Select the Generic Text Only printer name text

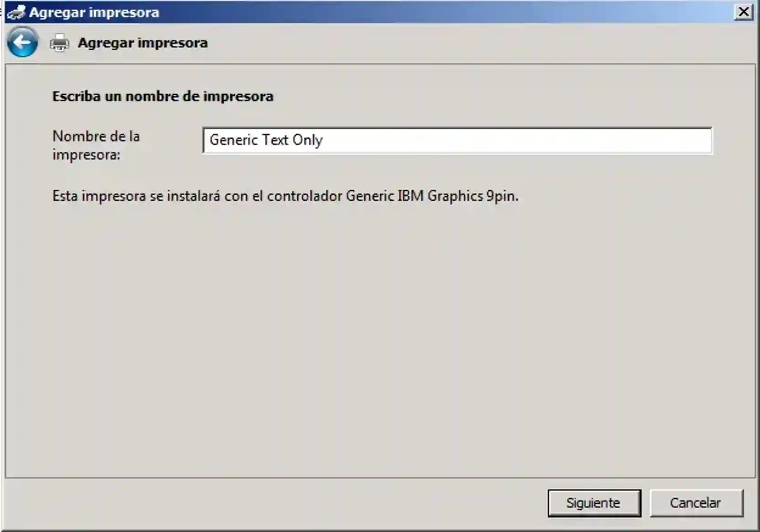click(265, 140)
